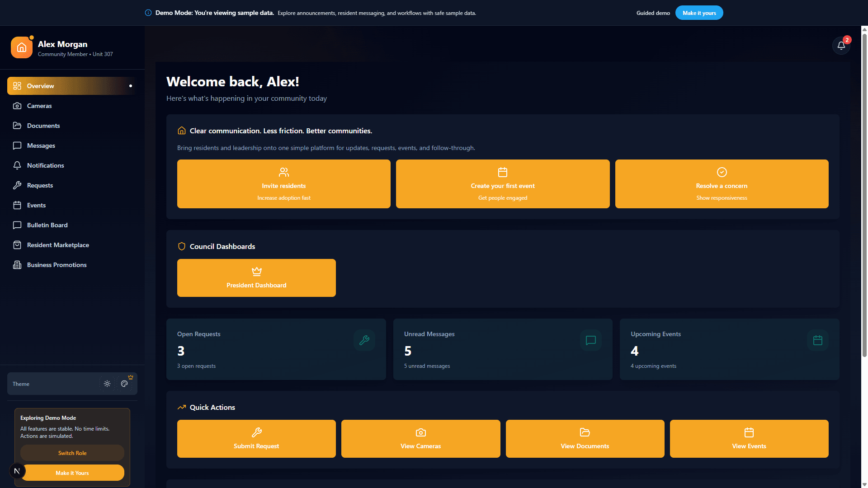Click Create your first event card

(x=503, y=184)
